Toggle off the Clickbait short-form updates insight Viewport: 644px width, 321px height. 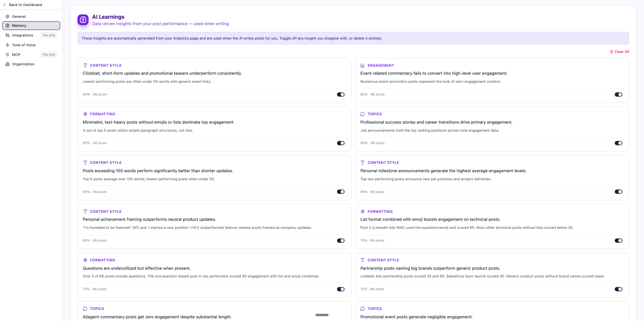point(341,94)
